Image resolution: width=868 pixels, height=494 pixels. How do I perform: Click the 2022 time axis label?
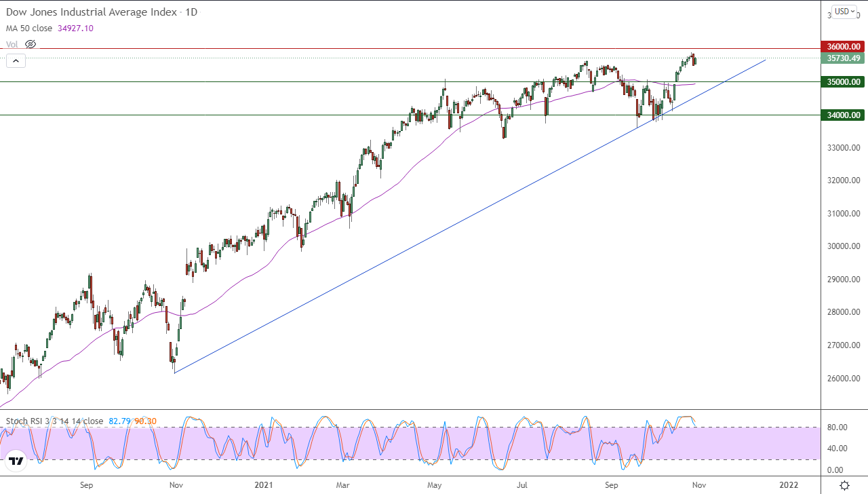[x=788, y=485]
